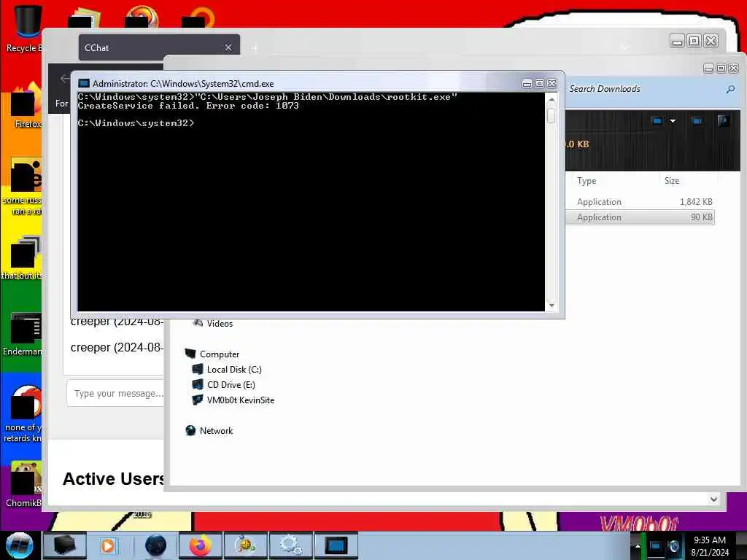Click the cmd scrollbar down arrow
The height and width of the screenshot is (560, 747).
click(x=551, y=306)
